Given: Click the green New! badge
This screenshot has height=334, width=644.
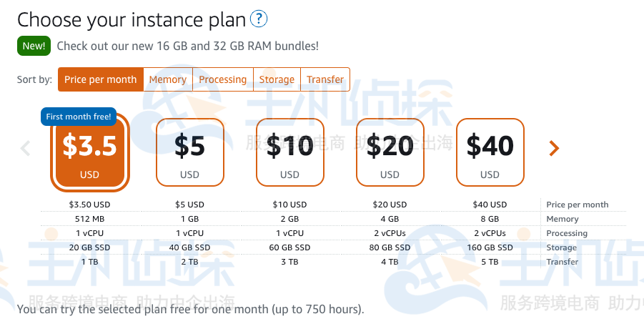Looking at the screenshot, I should coord(34,46).
